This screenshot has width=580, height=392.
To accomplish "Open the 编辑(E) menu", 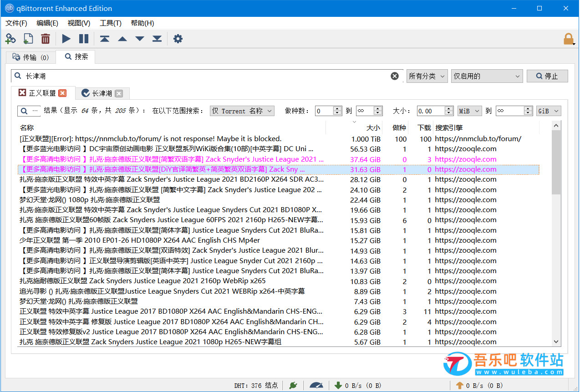I will pos(47,23).
